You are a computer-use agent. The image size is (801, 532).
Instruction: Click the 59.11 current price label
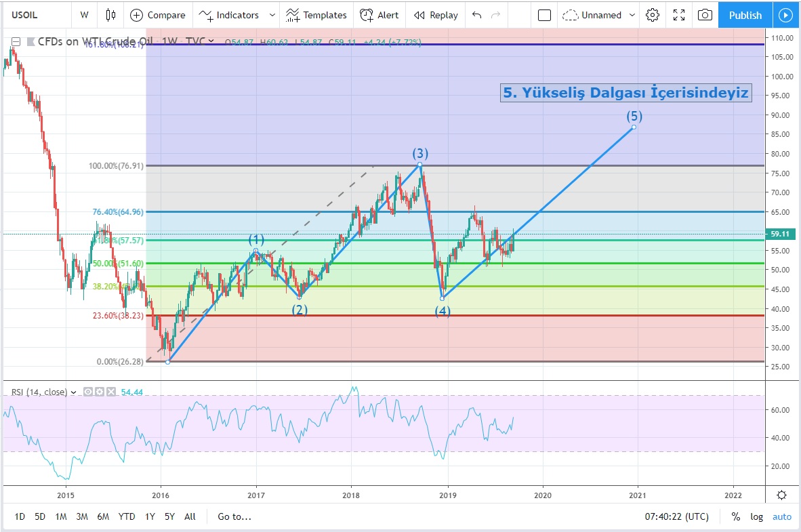tap(780, 234)
